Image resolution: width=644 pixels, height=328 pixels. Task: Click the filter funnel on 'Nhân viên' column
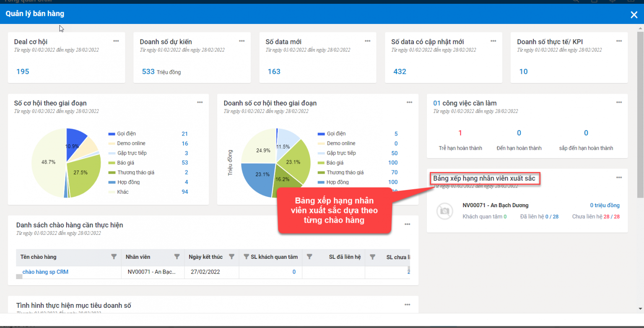coord(177,257)
